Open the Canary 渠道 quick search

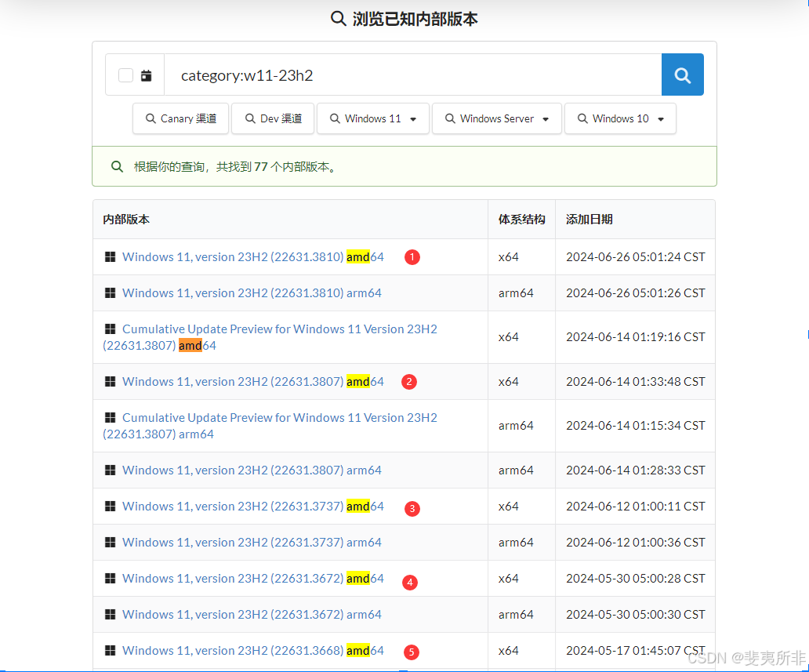[180, 118]
